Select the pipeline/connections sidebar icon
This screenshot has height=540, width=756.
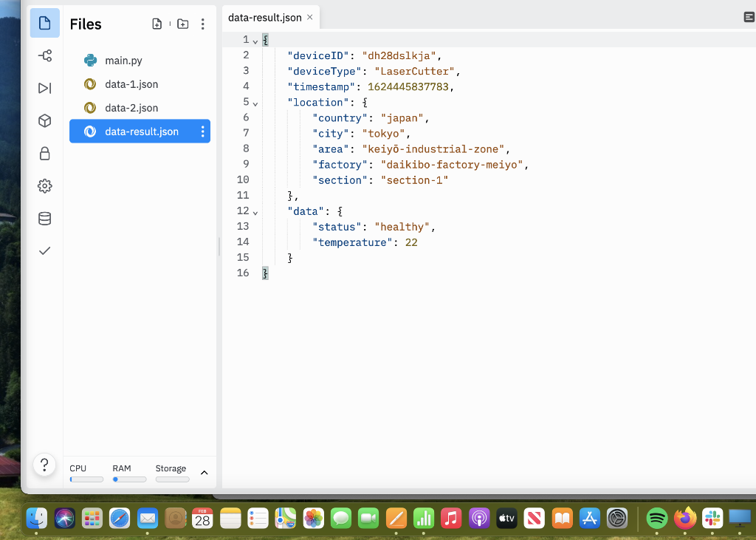coord(44,55)
